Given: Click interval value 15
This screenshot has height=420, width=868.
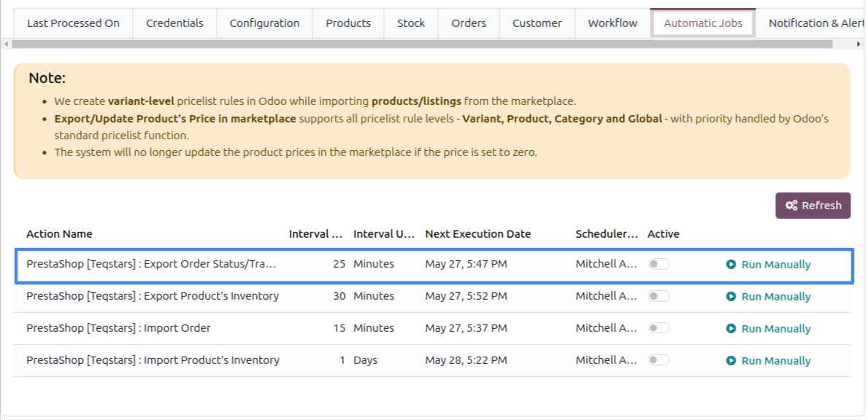Looking at the screenshot, I should [x=339, y=328].
